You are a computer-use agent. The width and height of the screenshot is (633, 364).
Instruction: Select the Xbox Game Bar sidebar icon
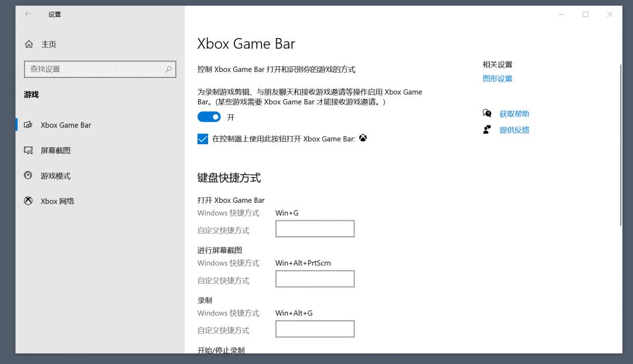[x=28, y=125]
